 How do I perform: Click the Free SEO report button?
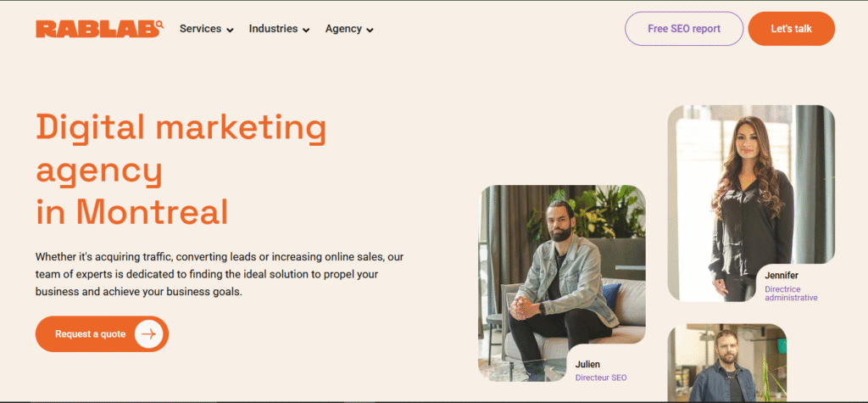[x=684, y=29]
